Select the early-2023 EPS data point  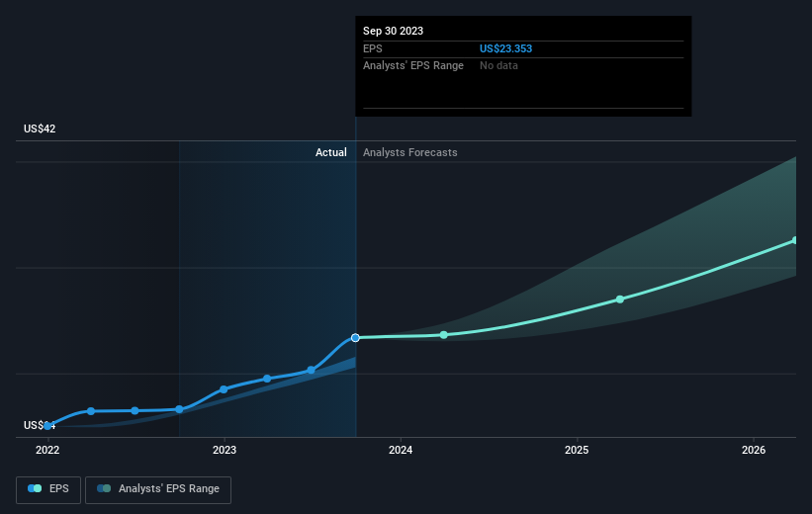224,389
